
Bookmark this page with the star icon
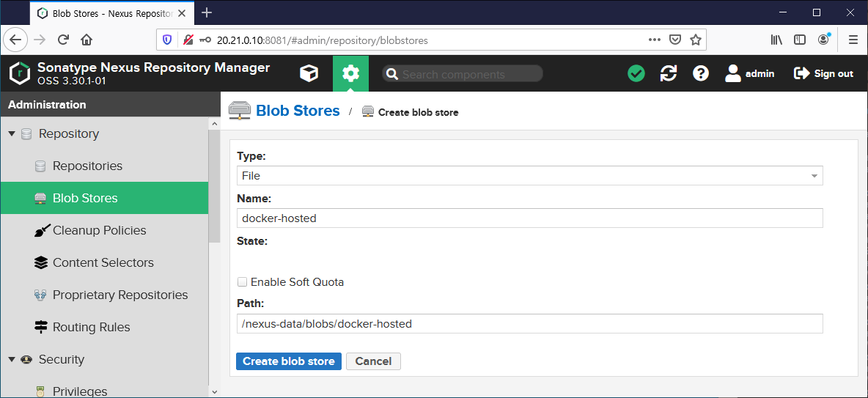695,40
